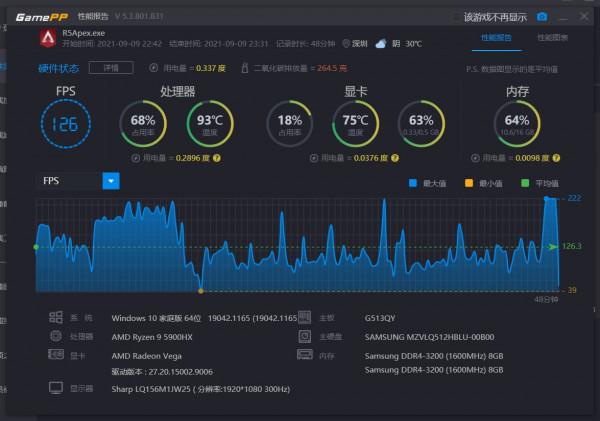Click GPU memory 63% gauge
The width and height of the screenshot is (600, 421).
pos(421,124)
